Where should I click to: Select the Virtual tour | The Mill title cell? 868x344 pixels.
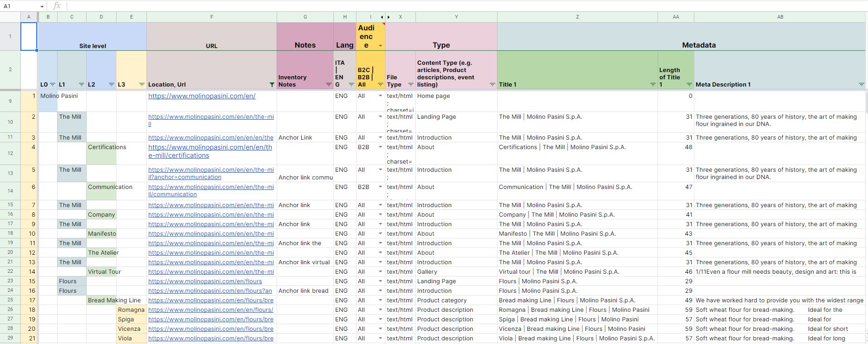pos(577,272)
